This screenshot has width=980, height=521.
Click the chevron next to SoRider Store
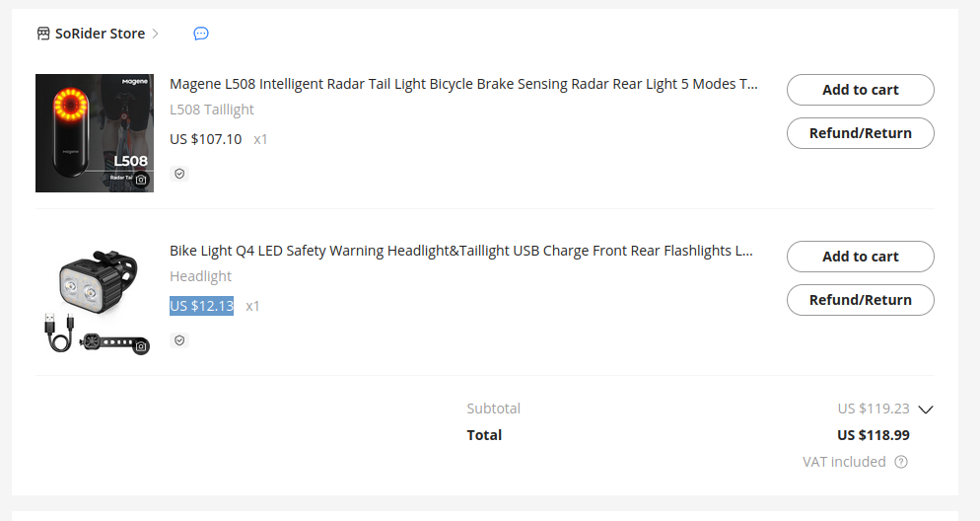[155, 34]
